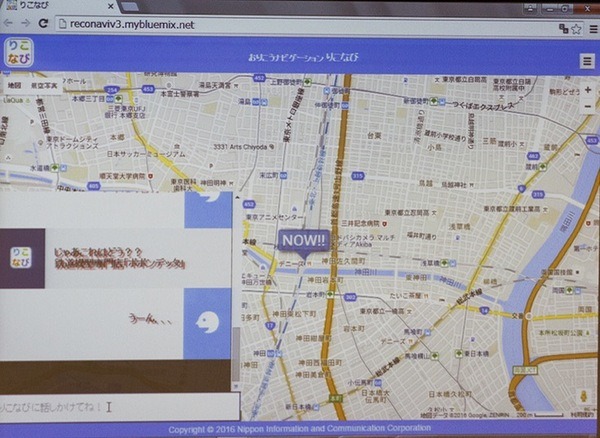
Task: Switch map to 地図 view
Action: point(13,86)
